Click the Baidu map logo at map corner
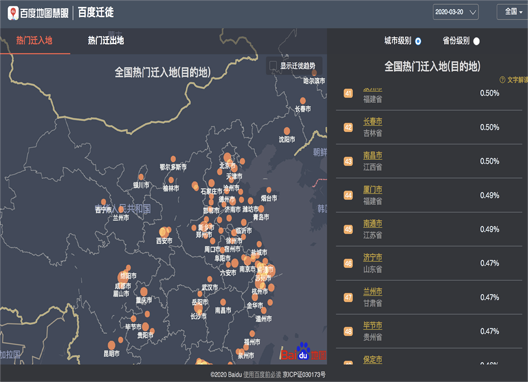 303,352
